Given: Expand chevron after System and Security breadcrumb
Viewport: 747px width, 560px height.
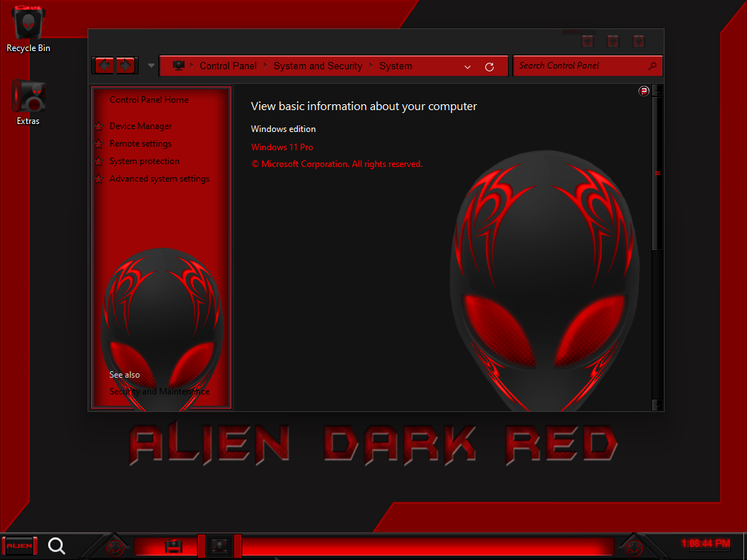Looking at the screenshot, I should point(371,65).
